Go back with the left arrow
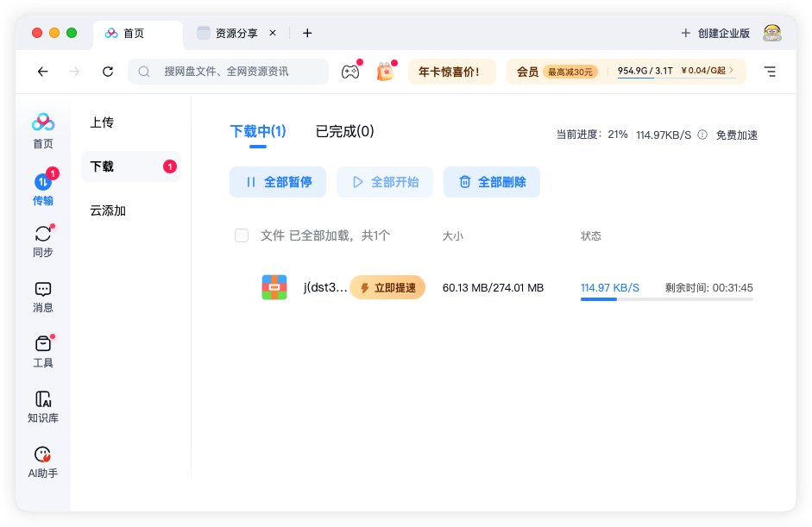This screenshot has height=527, width=812. coord(43,72)
